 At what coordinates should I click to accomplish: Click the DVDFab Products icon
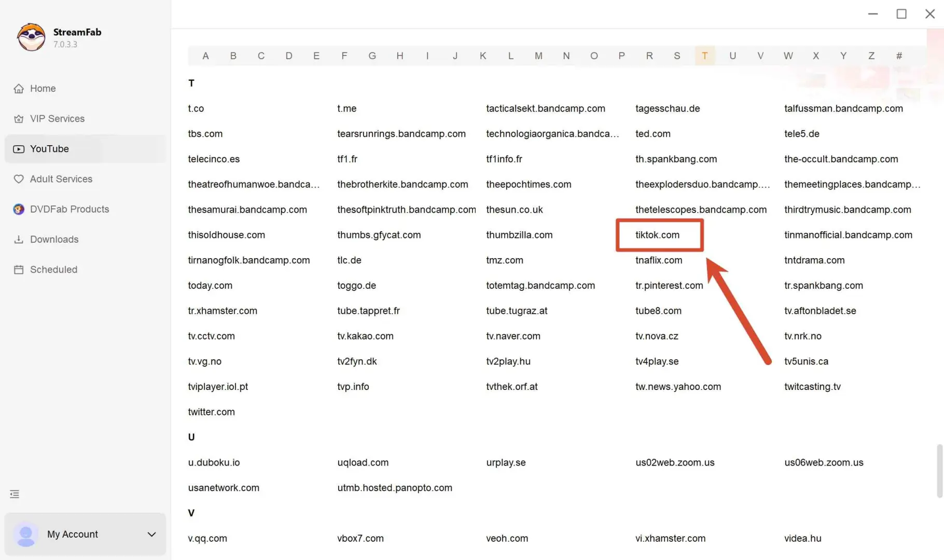tap(19, 209)
